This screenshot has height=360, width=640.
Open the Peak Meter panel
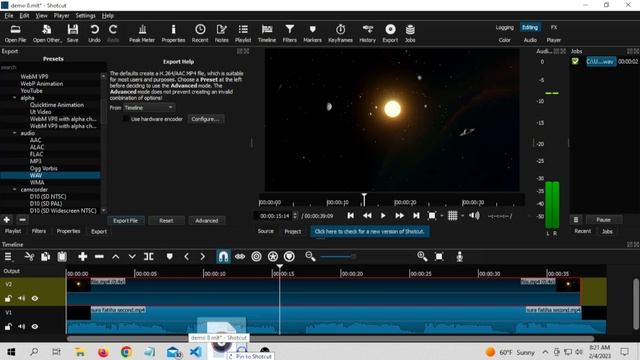142,33
